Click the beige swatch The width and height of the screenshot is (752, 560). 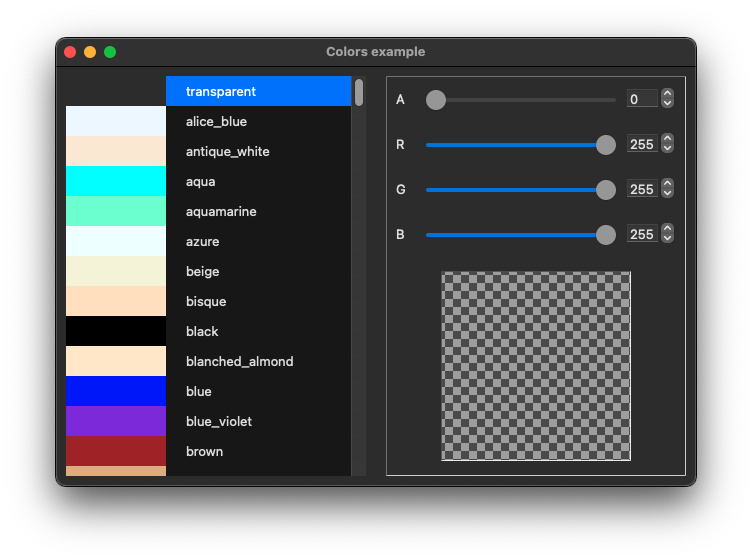[116, 271]
